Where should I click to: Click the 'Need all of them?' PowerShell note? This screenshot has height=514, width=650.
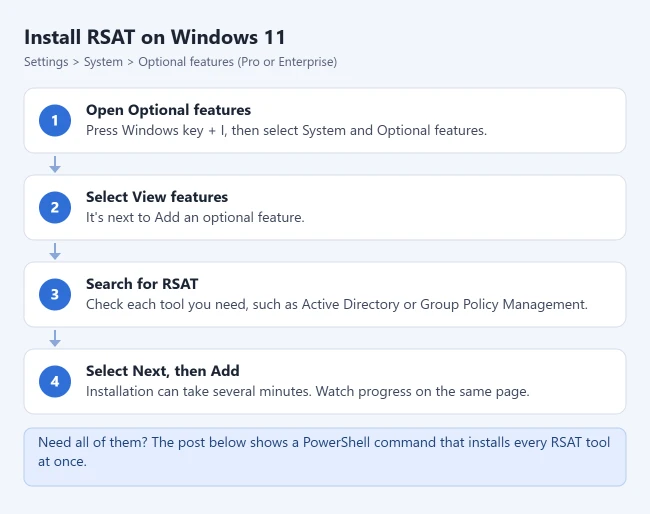325,457
